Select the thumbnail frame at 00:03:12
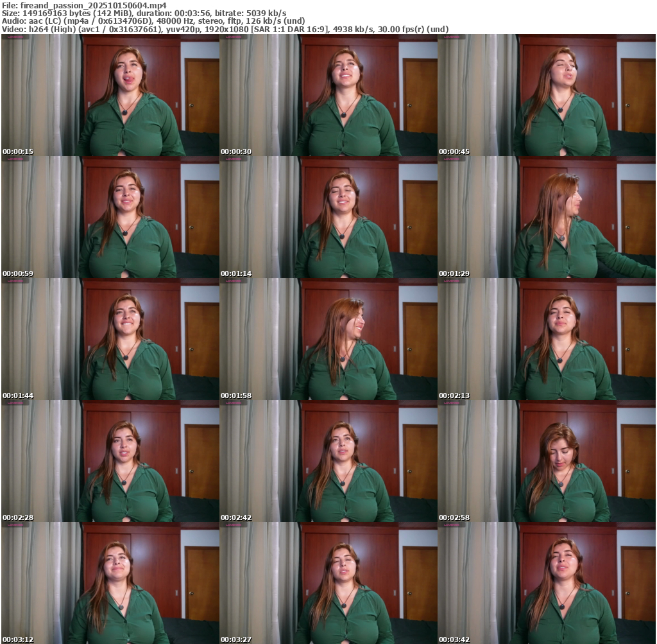 coord(110,583)
